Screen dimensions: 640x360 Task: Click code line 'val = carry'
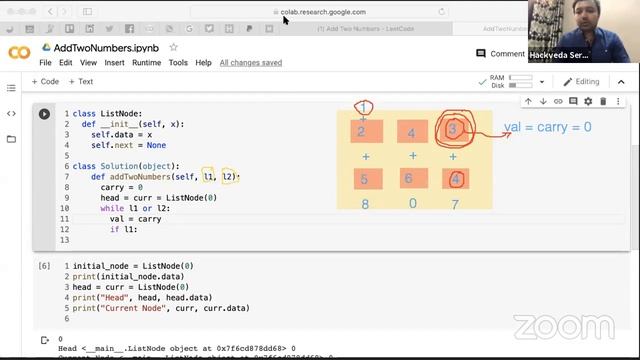click(x=136, y=219)
